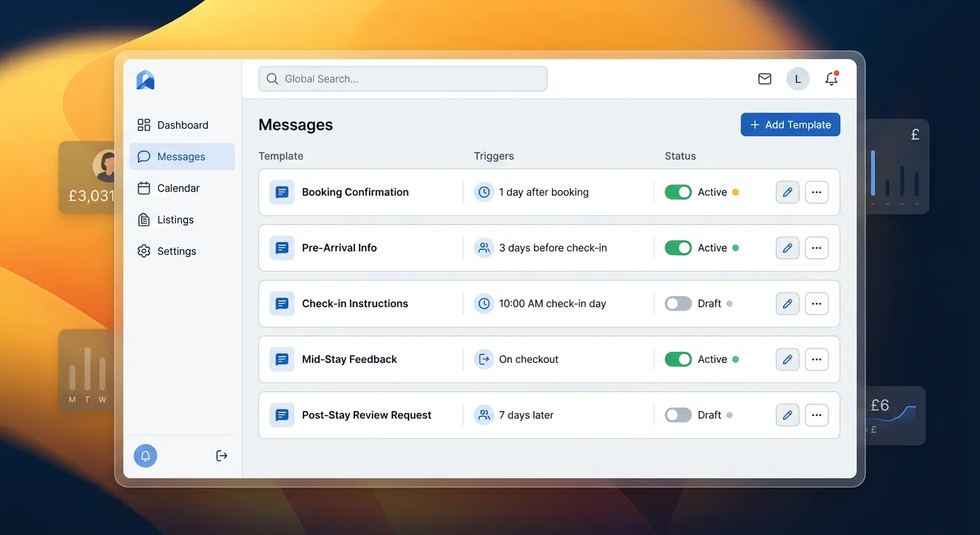Viewport: 980px width, 535px height.
Task: Open notifications bell in top bar
Action: coord(832,79)
